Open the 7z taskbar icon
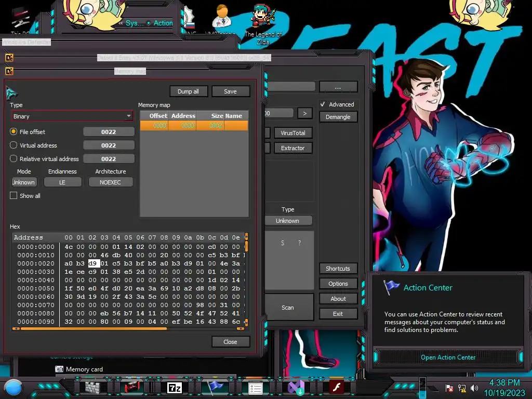 pos(175,388)
